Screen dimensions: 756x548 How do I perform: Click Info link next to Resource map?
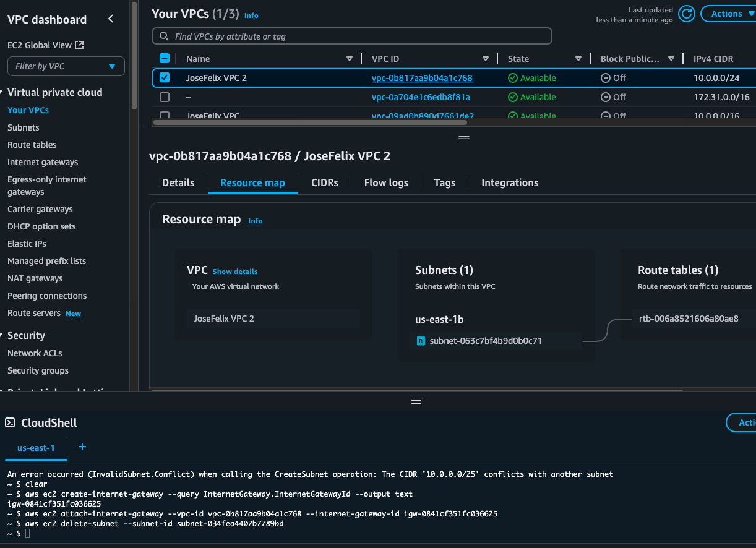(x=256, y=220)
